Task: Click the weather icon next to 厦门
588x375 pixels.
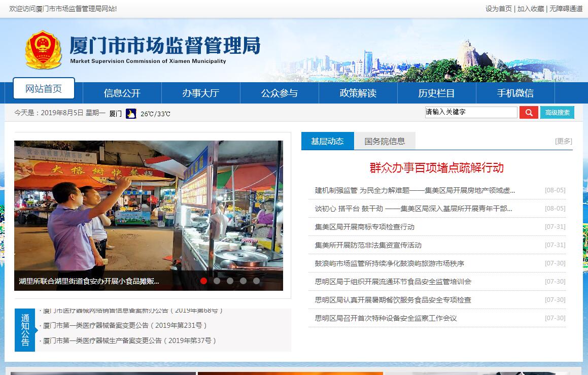Action: (x=131, y=114)
